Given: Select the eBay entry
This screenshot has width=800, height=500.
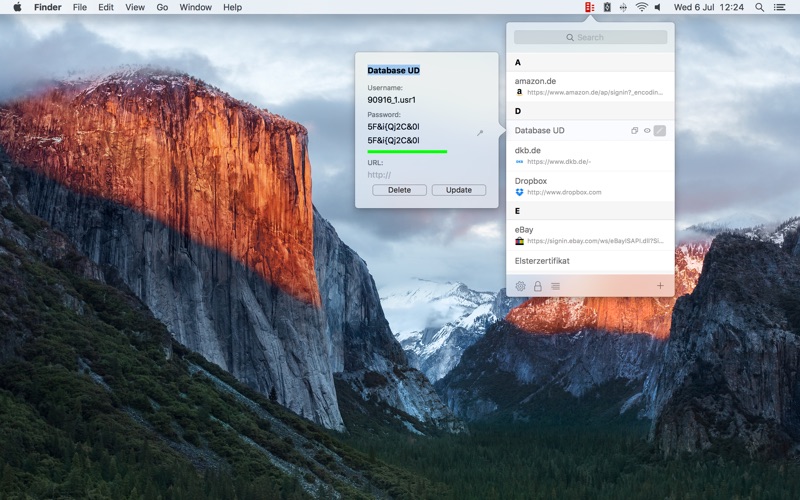Looking at the screenshot, I should click(590, 235).
